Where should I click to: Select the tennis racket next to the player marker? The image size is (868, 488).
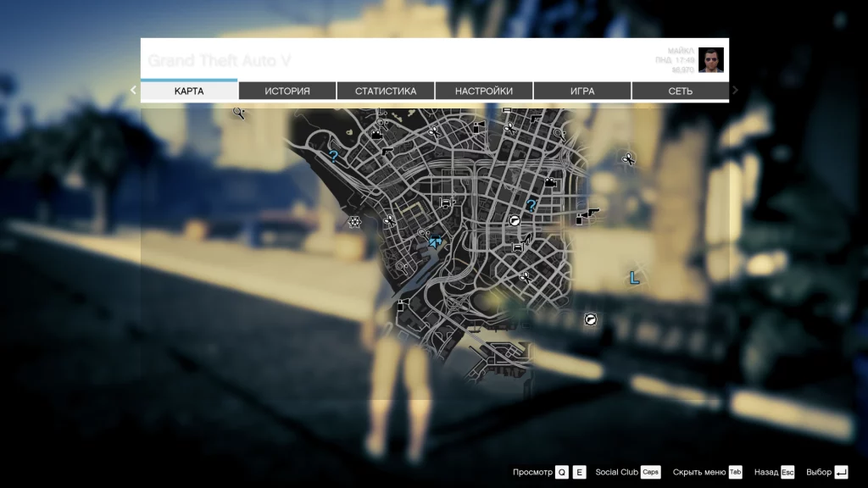pos(423,233)
